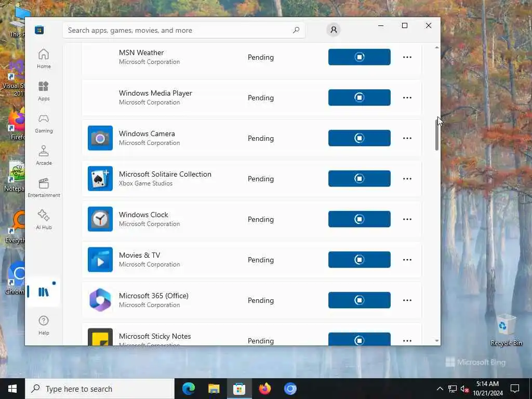532x399 pixels.
Task: Click the Microsoft 365 (Office) title text
Action: click(x=153, y=296)
